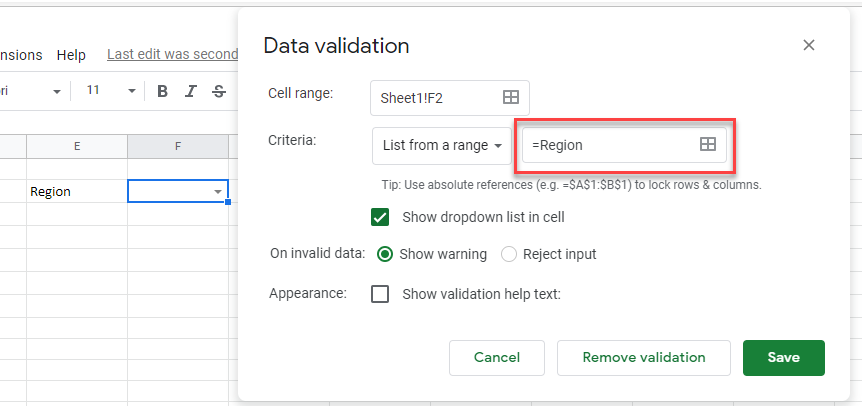862x406 pixels.
Task: Cancel the data validation changes
Action: coord(497,357)
